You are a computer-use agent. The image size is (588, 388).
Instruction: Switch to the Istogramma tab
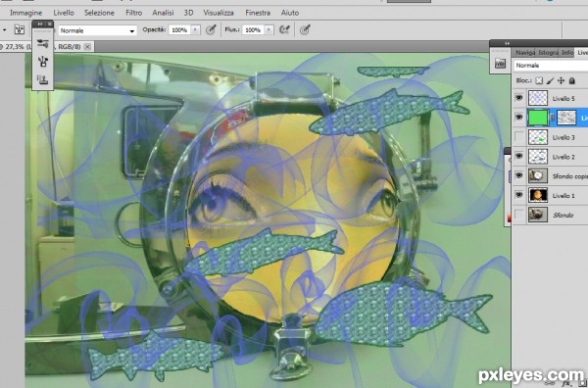click(548, 53)
